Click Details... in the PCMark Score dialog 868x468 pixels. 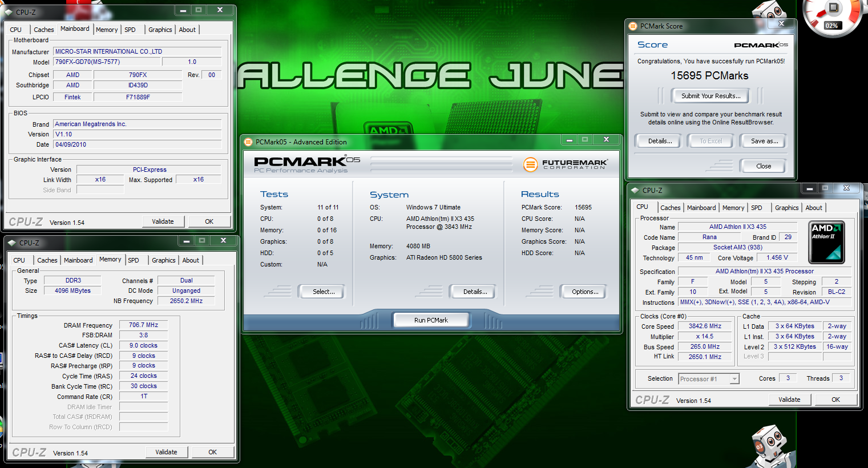tap(660, 141)
